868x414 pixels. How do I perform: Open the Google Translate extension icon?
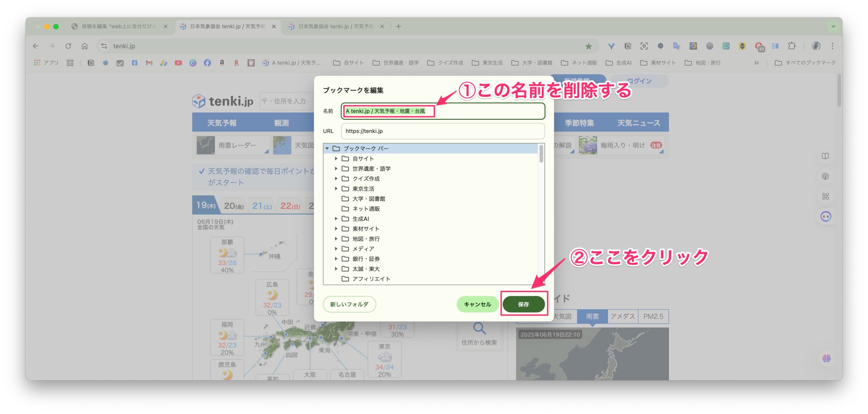click(x=677, y=46)
